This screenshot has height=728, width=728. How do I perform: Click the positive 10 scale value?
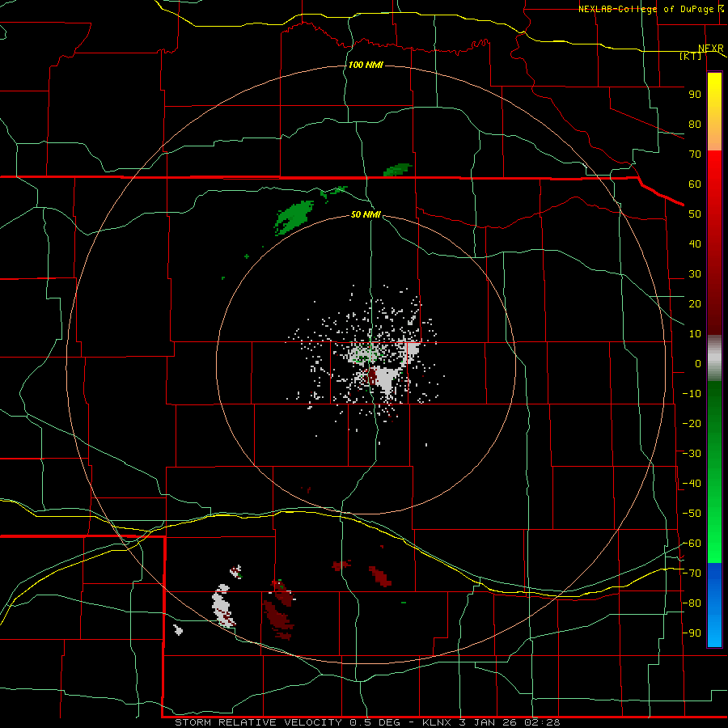click(x=695, y=334)
